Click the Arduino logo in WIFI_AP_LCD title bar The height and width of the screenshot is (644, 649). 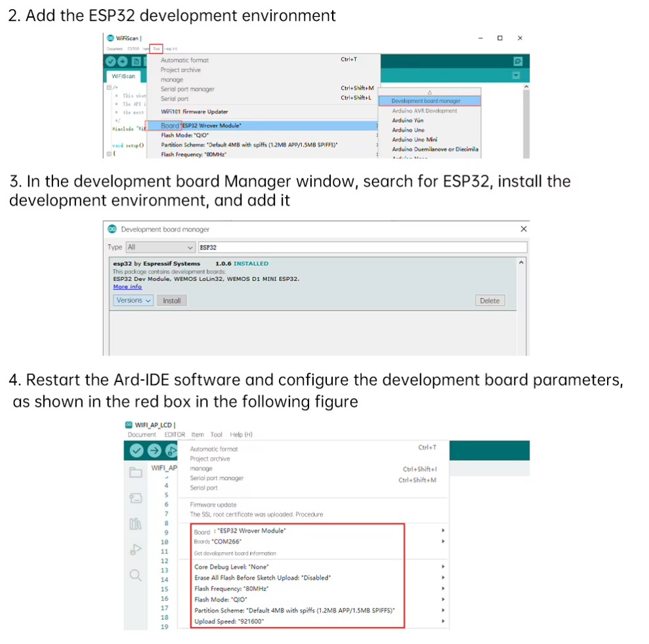[x=129, y=425]
